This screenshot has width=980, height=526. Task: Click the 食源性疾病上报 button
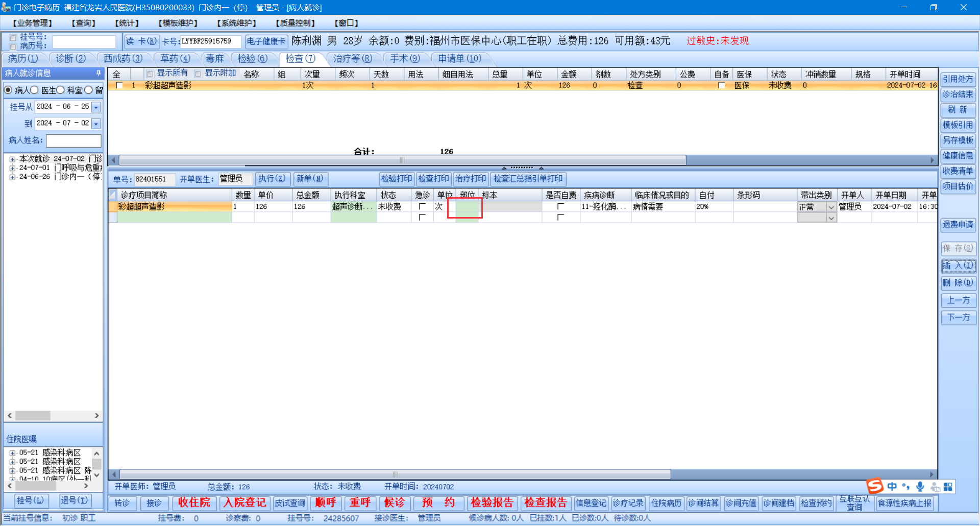(x=904, y=503)
